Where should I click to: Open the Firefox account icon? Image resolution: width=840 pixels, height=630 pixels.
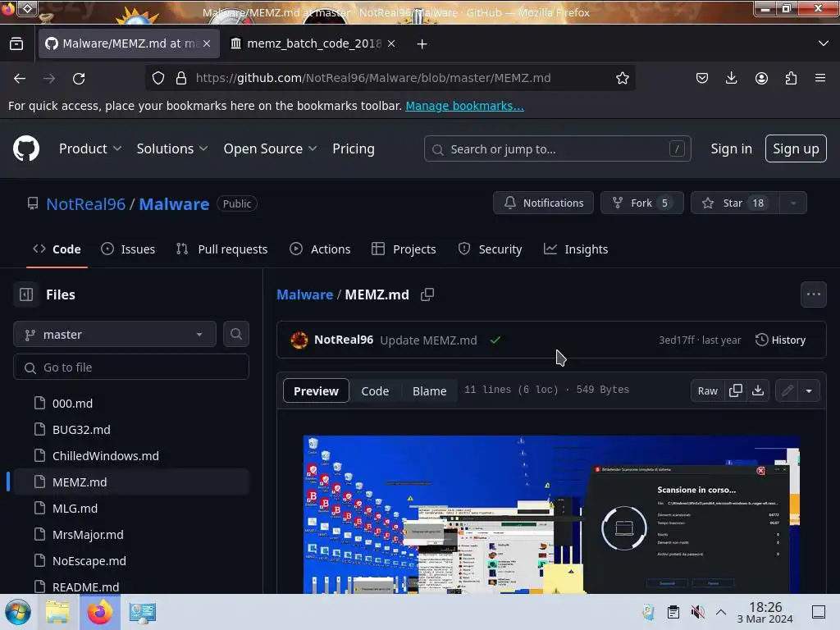[761, 78]
